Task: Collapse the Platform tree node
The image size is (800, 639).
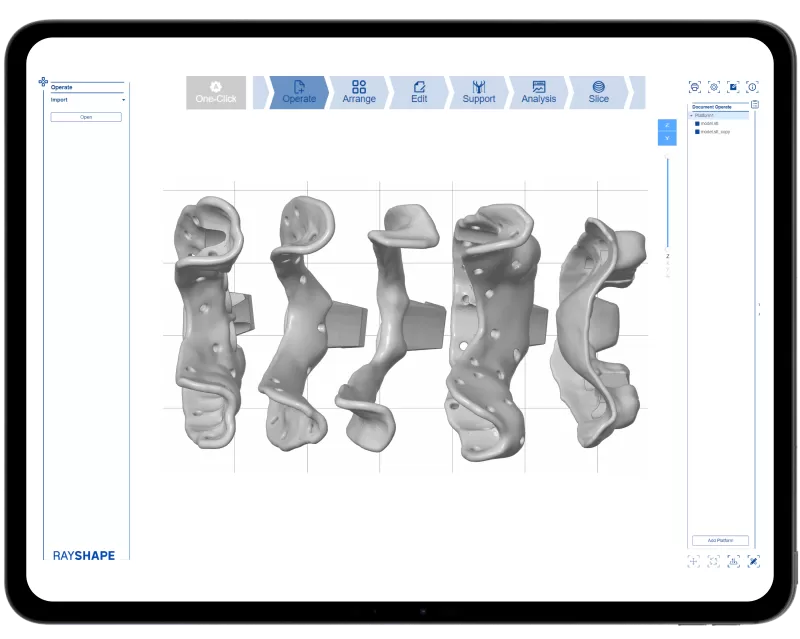Action: (x=691, y=116)
